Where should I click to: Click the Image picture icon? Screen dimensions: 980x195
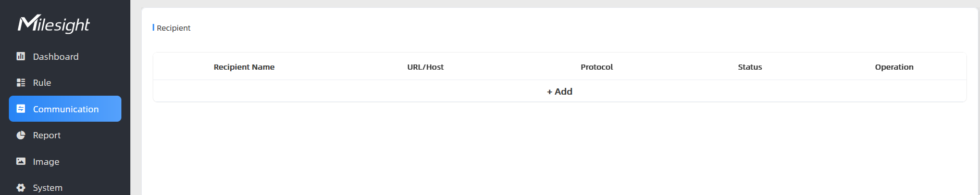[21, 161]
